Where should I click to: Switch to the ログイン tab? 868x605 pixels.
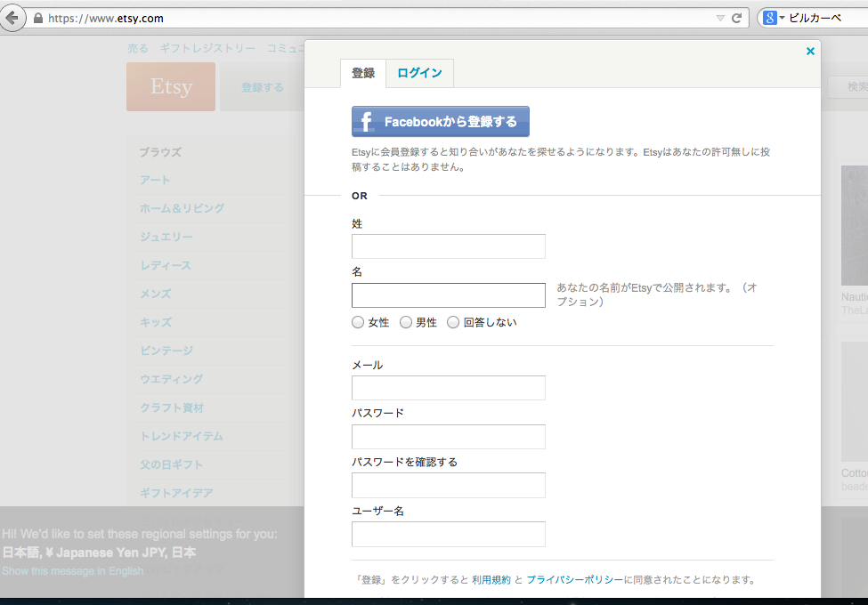(419, 73)
